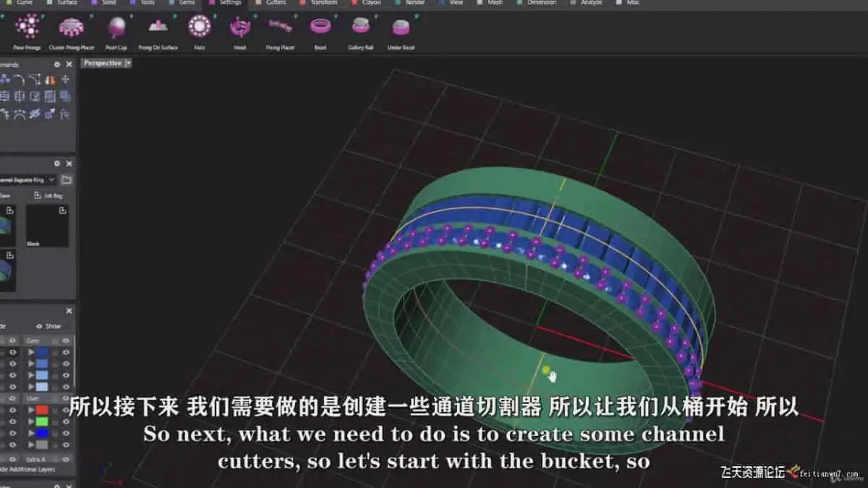
Task: Click the orange flip arrows command icon
Action: (x=51, y=80)
